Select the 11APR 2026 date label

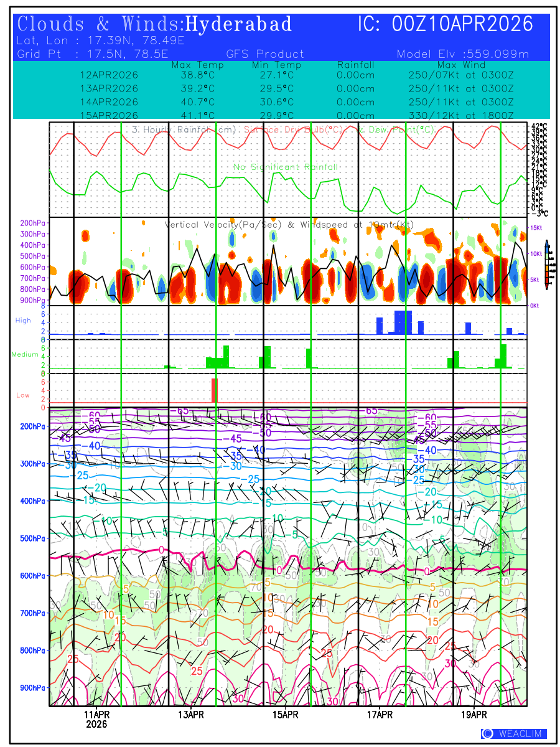(x=96, y=719)
